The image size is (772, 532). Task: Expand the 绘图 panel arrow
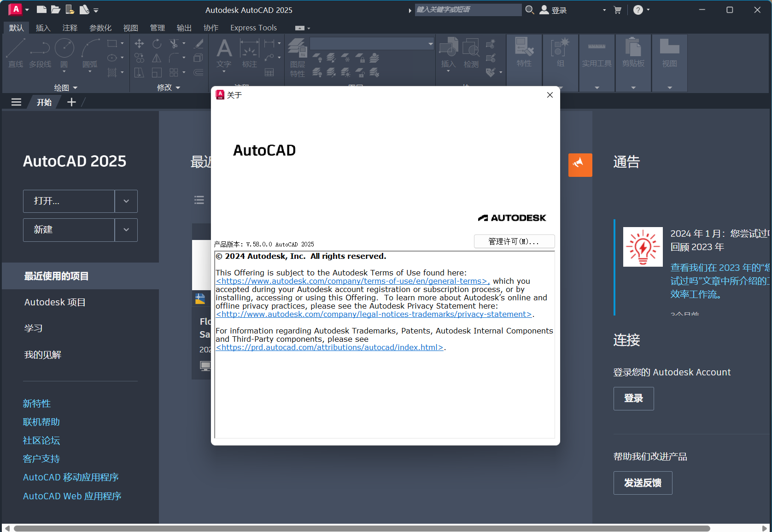point(75,88)
